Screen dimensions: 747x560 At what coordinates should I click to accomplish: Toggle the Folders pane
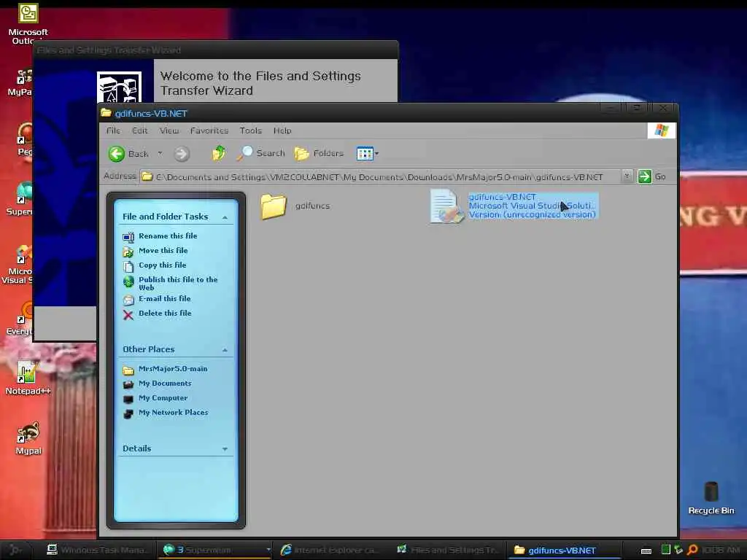319,153
